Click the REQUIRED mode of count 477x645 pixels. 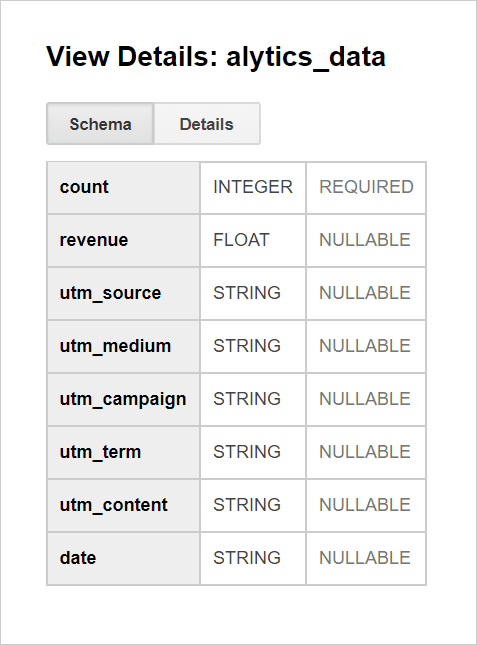366,187
